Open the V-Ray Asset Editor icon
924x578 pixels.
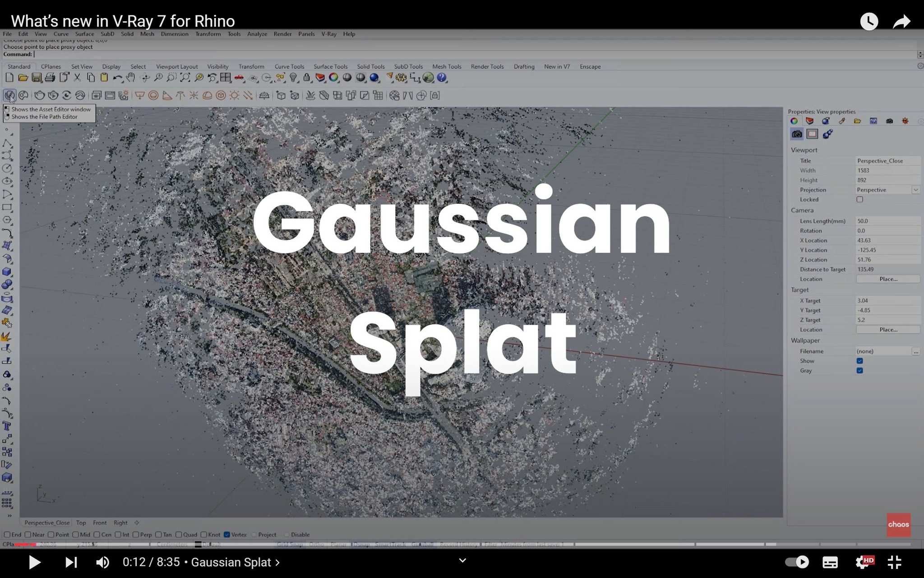click(x=9, y=95)
